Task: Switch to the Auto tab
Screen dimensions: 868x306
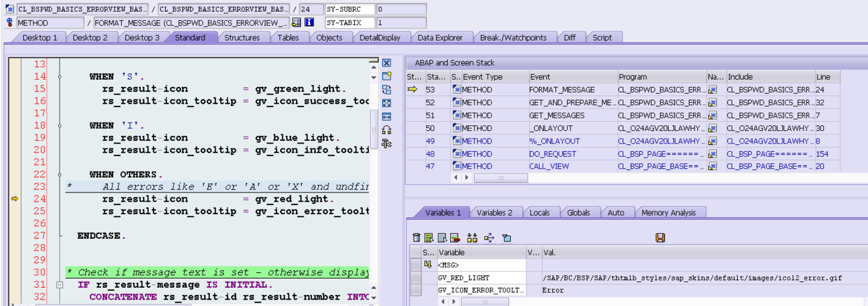Action: click(x=616, y=212)
